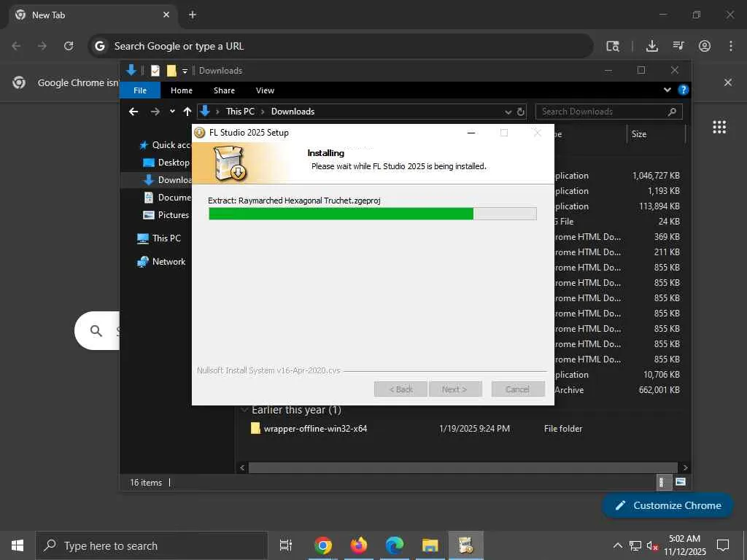
Task: Go back in Explorer navigation
Action: coord(133,112)
